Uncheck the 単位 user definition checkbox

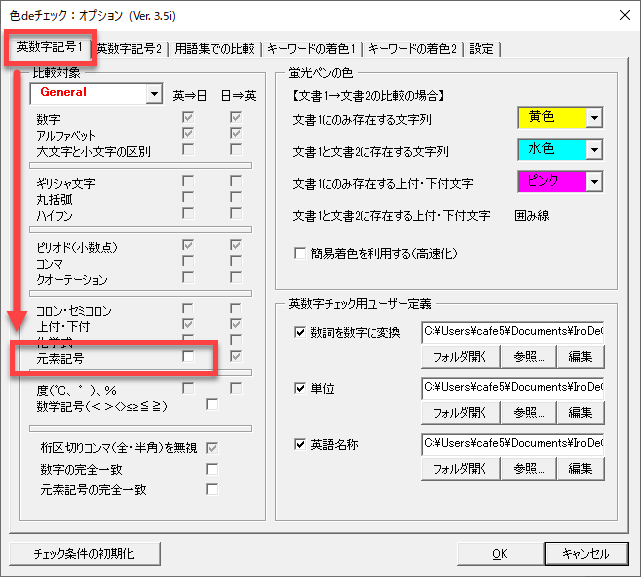(301, 388)
